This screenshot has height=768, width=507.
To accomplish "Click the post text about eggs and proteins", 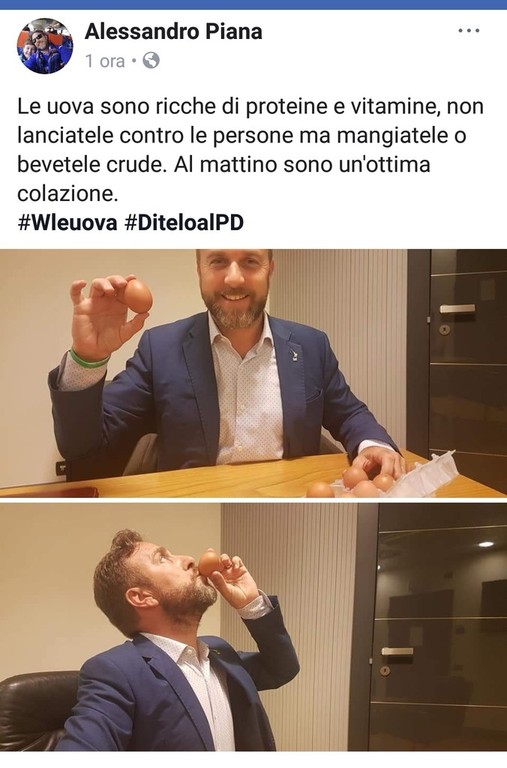I will 250,150.
